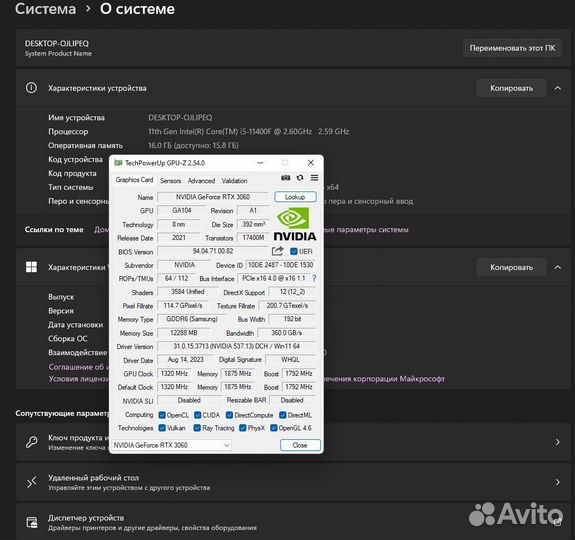Click the GPU field GA104
The height and width of the screenshot is (540, 575).
coord(182,210)
